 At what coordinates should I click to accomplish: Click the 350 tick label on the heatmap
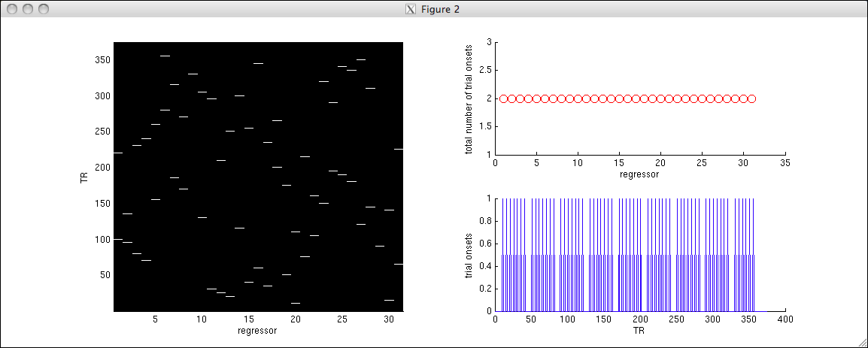pyautogui.click(x=102, y=60)
